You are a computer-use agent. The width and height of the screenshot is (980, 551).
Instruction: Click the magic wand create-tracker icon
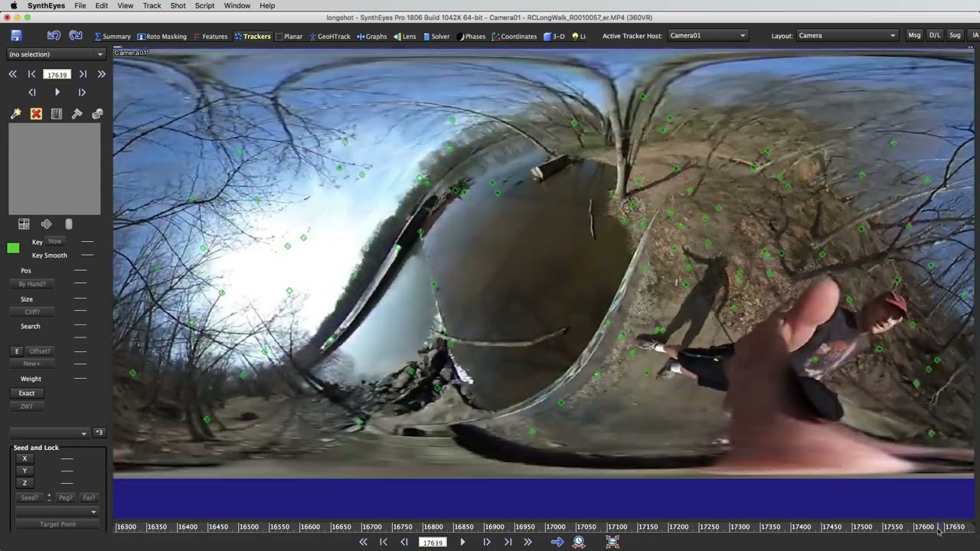(x=15, y=113)
